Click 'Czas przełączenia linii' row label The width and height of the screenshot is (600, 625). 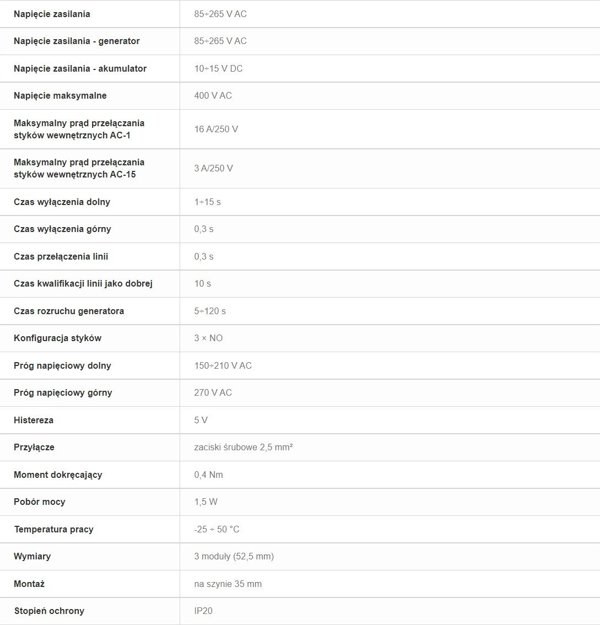coord(61,256)
